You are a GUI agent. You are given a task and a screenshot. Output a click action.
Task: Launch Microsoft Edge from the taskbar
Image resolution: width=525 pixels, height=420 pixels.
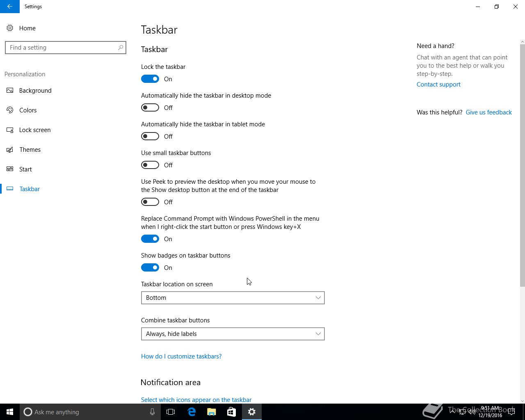pyautogui.click(x=191, y=412)
